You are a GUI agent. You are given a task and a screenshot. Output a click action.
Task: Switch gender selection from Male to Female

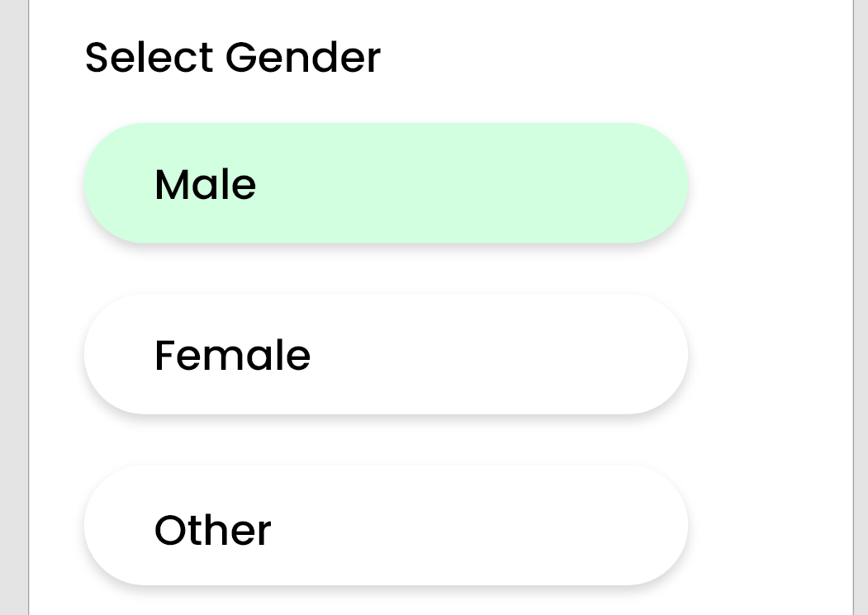(386, 354)
